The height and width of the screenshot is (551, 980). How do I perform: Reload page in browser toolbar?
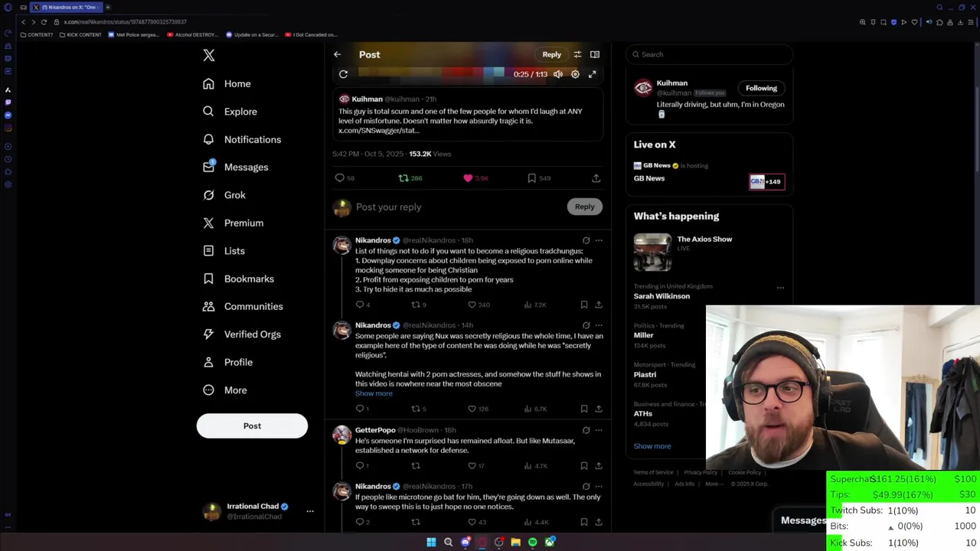[44, 22]
